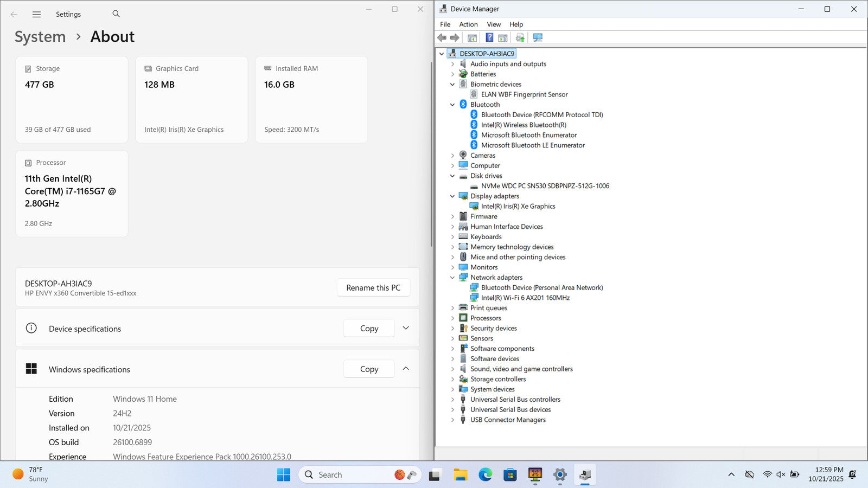Click the Settings search magnifier icon
Screen dimensions: 868x488
[x=116, y=14]
